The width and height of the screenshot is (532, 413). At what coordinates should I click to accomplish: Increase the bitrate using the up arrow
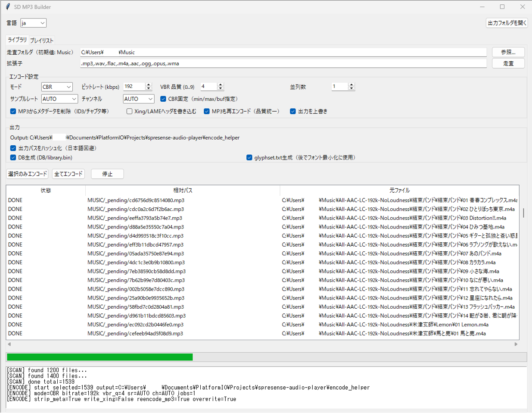coord(149,85)
